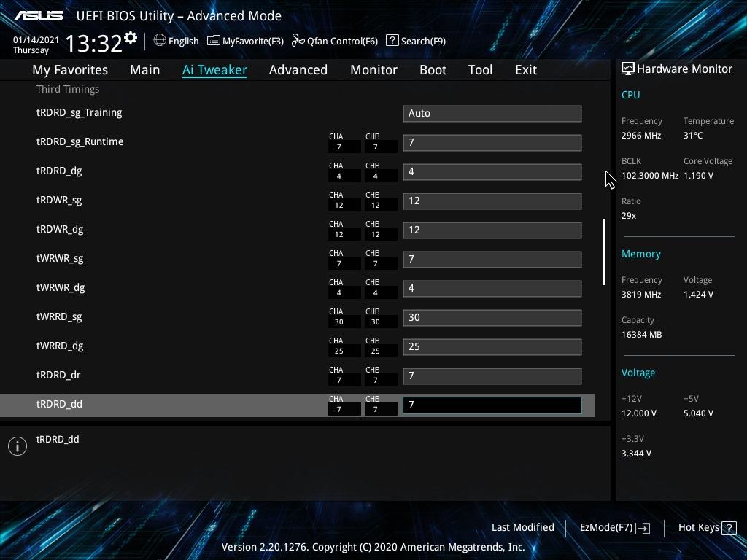Click the 29x ratio value
The width and height of the screenshot is (747, 560).
(629, 216)
